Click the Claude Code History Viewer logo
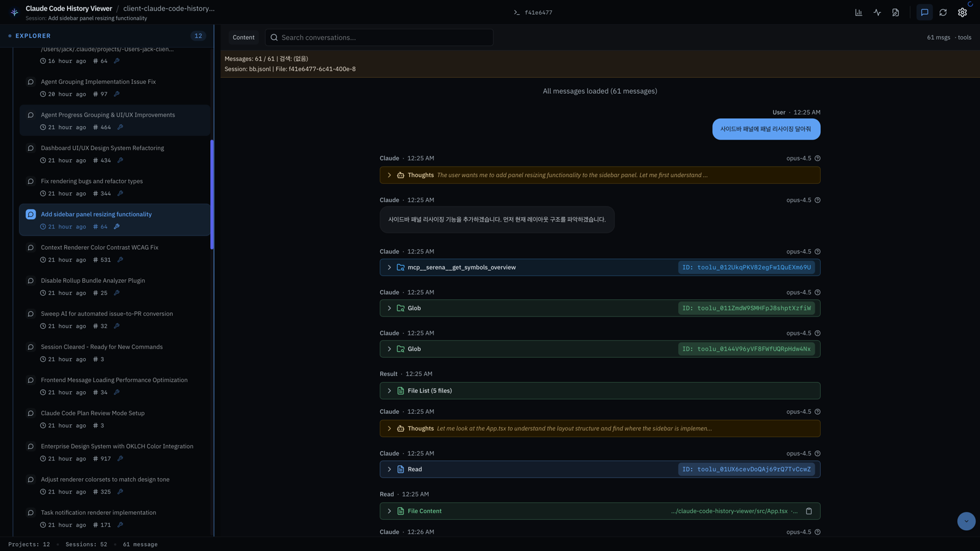 15,12
